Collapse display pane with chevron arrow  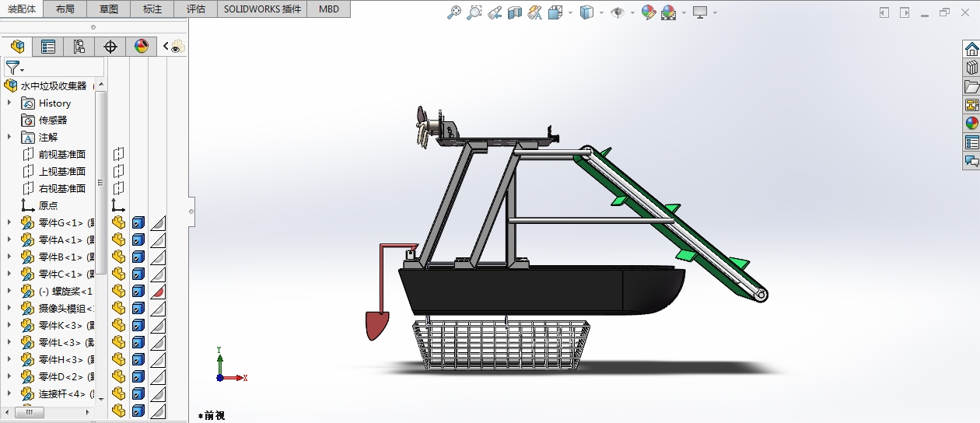(165, 47)
